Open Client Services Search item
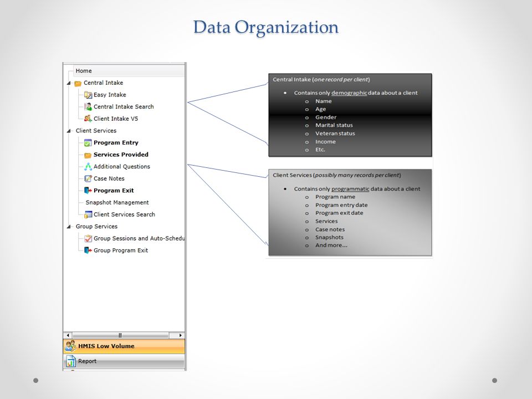 [124, 214]
